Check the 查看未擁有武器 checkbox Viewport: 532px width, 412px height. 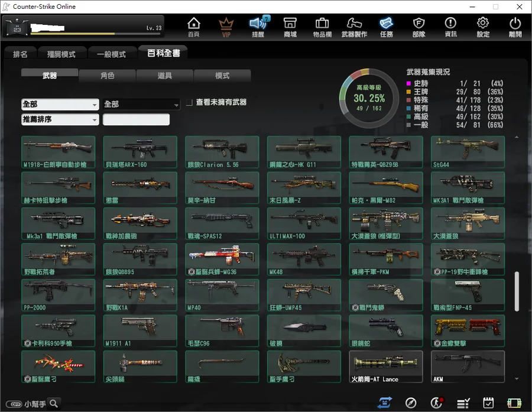[189, 102]
